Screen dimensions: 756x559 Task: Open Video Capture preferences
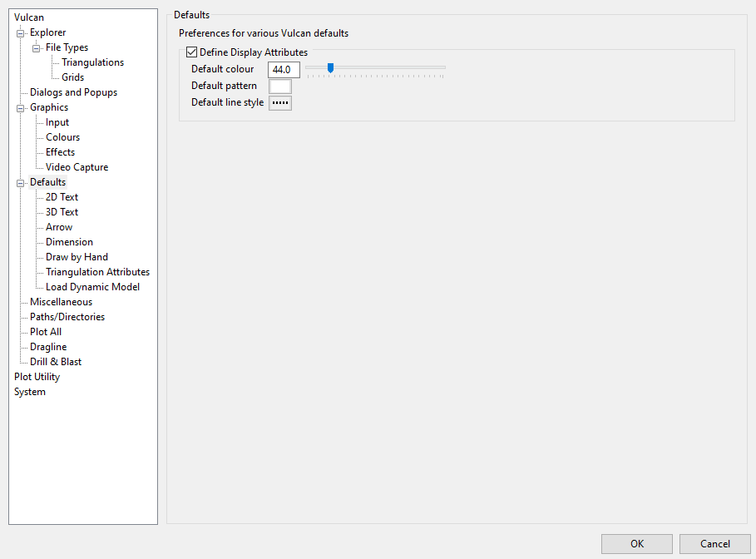pos(77,167)
